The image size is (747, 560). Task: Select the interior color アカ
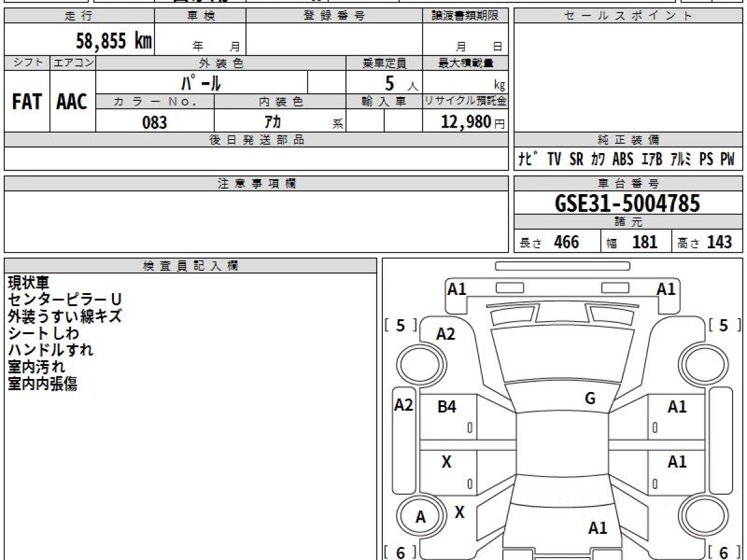click(273, 121)
